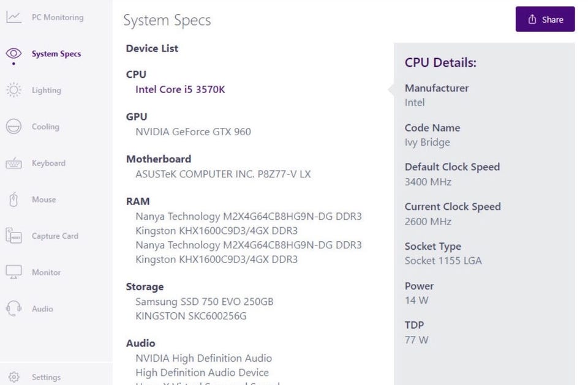Open Lighting via the sun icon
Screen dimensions: 588x385
pyautogui.click(x=13, y=90)
